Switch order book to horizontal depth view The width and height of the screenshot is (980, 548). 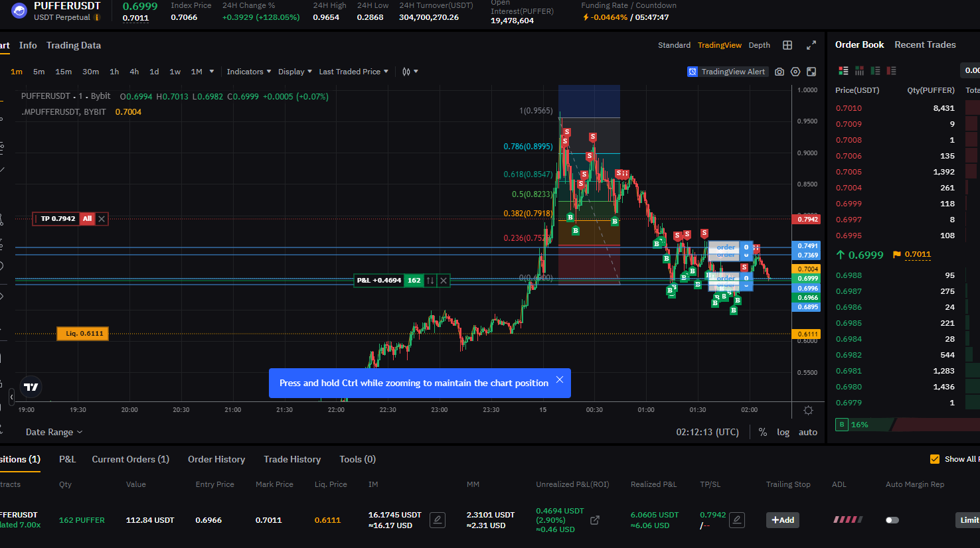coord(860,70)
